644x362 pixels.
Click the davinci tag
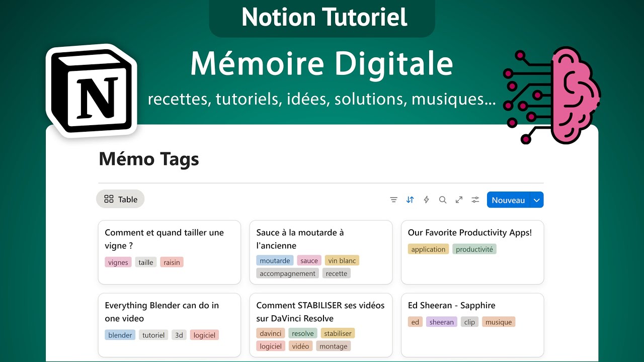(x=271, y=333)
